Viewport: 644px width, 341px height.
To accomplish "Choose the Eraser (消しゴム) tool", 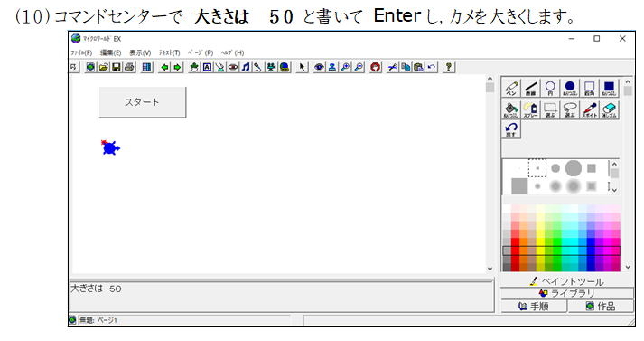I will [609, 110].
